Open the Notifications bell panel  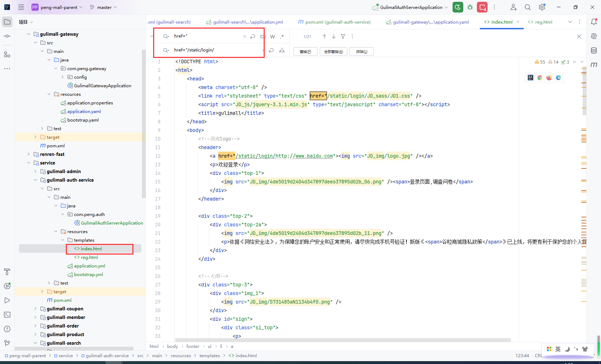pos(594,22)
